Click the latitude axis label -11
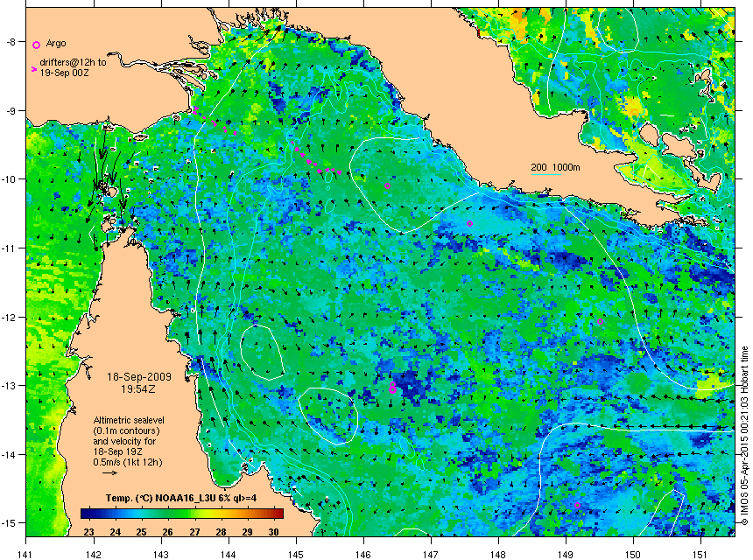The height and width of the screenshot is (560, 753). [9, 248]
